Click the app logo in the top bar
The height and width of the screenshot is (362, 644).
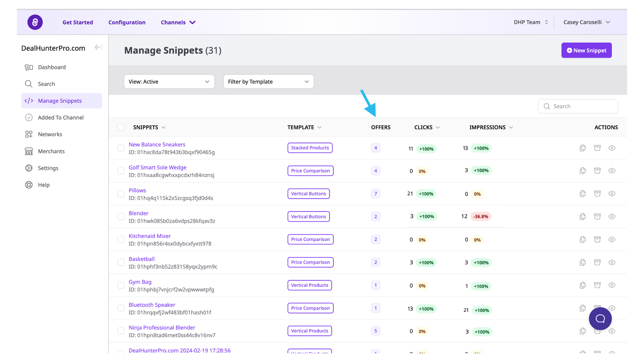tap(35, 22)
